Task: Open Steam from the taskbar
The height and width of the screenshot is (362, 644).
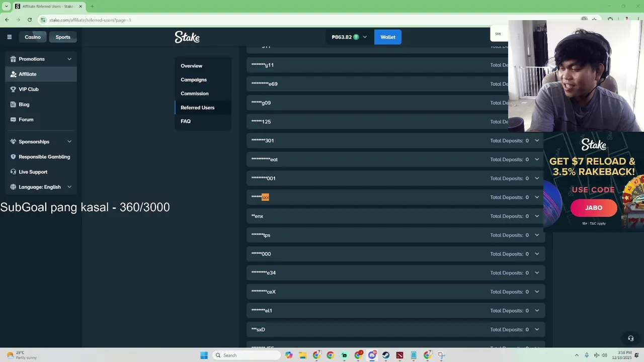Action: click(386, 355)
